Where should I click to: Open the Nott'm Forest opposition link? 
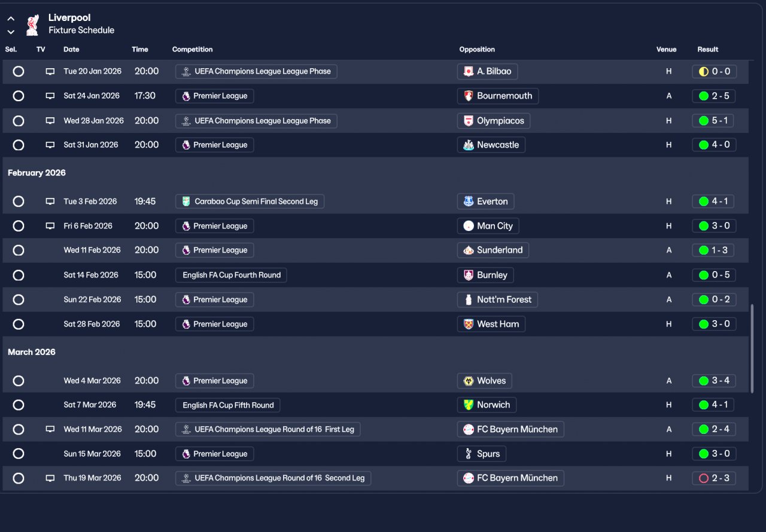click(x=497, y=300)
